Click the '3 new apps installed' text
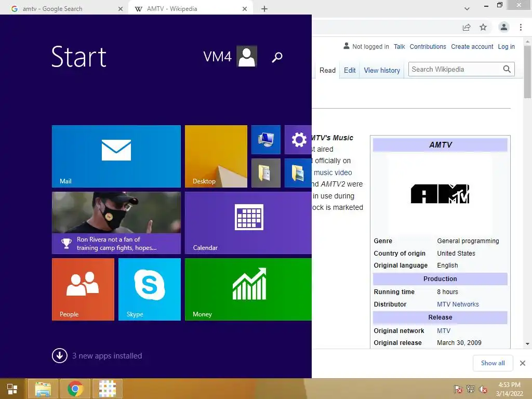The height and width of the screenshot is (399, 532). (x=107, y=355)
